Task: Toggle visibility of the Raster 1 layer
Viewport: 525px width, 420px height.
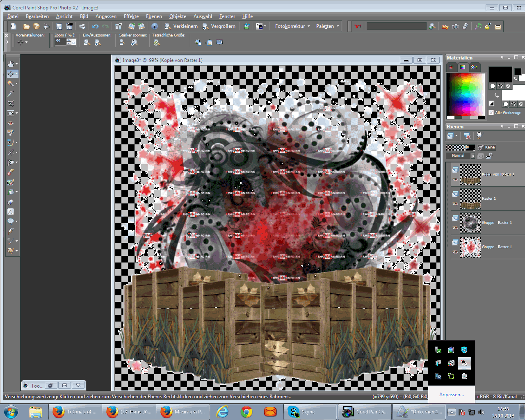Action: (455, 203)
